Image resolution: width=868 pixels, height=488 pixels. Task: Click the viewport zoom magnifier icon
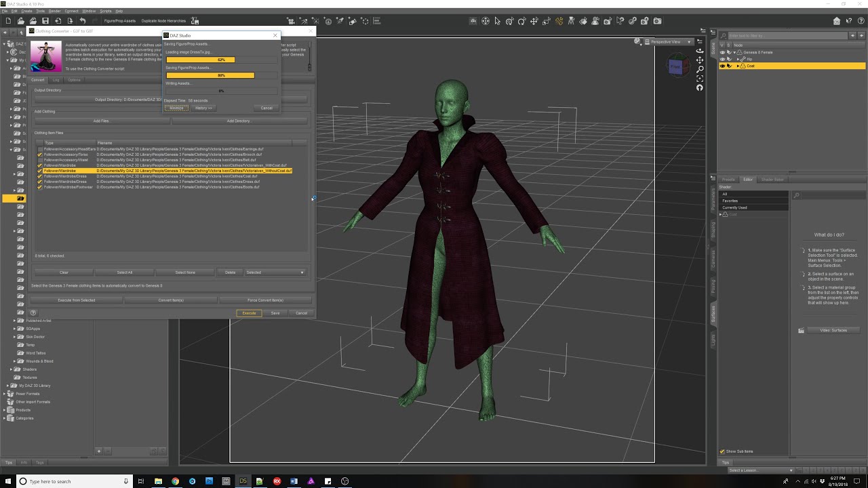[700, 69]
